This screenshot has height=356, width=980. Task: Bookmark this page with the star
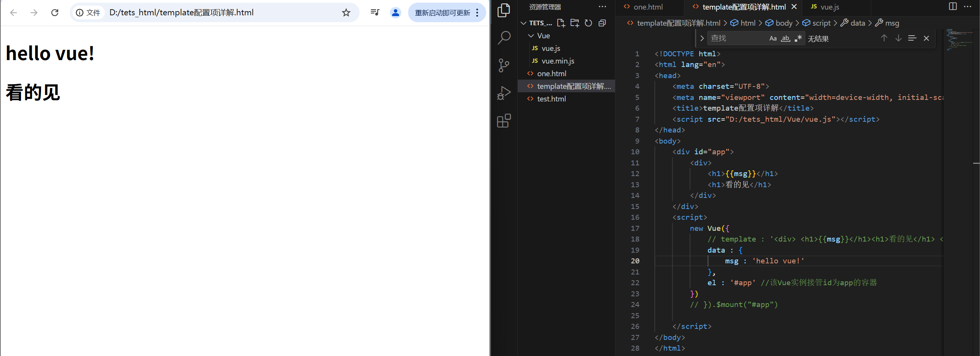(346, 13)
